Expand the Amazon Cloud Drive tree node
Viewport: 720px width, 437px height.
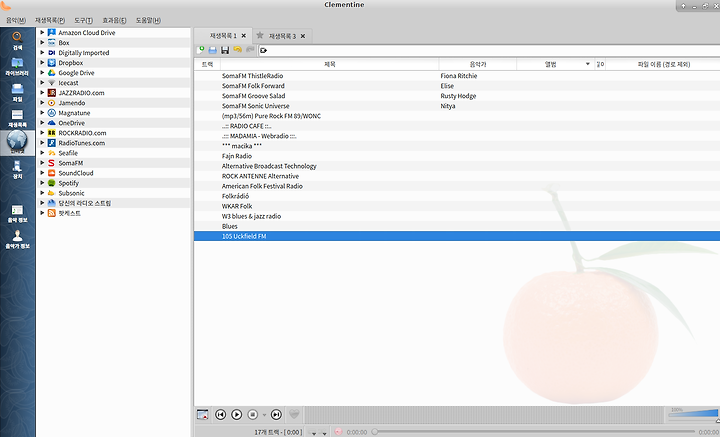point(42,33)
